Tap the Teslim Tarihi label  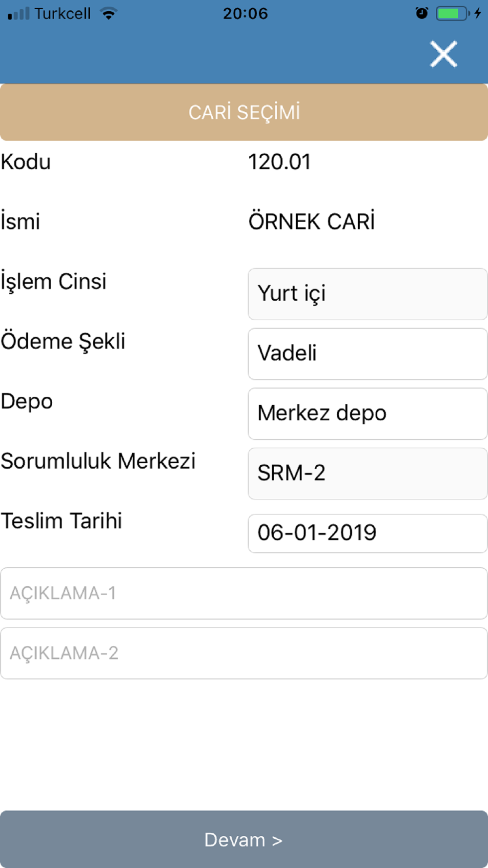pos(61,521)
